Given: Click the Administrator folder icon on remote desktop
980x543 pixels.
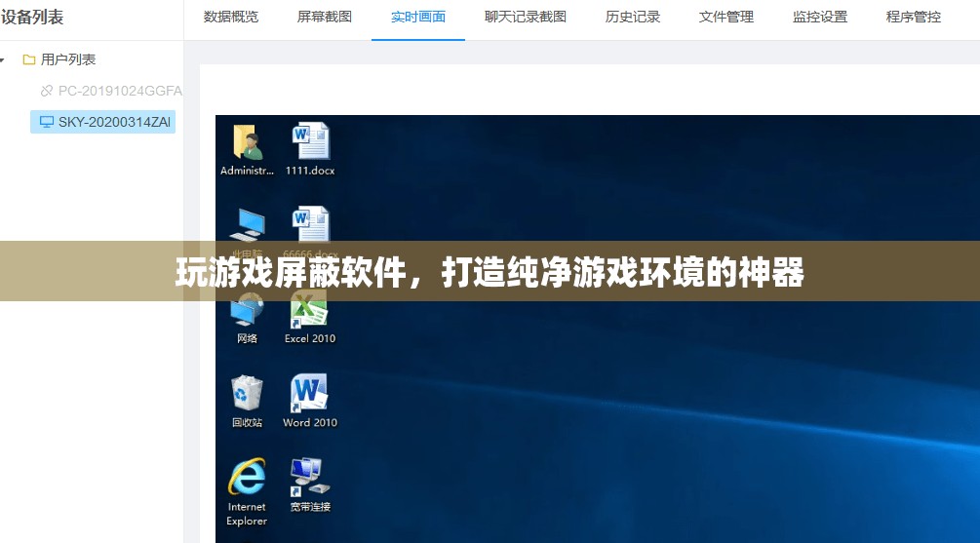Looking at the screenshot, I should point(248,141).
